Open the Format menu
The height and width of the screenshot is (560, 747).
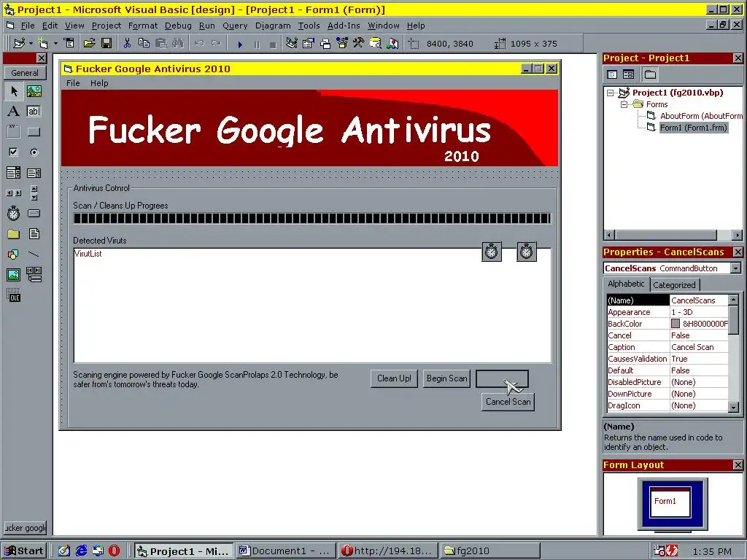(142, 26)
